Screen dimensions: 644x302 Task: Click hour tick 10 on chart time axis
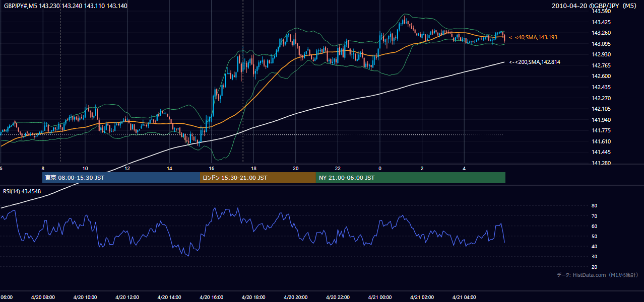coord(85,168)
